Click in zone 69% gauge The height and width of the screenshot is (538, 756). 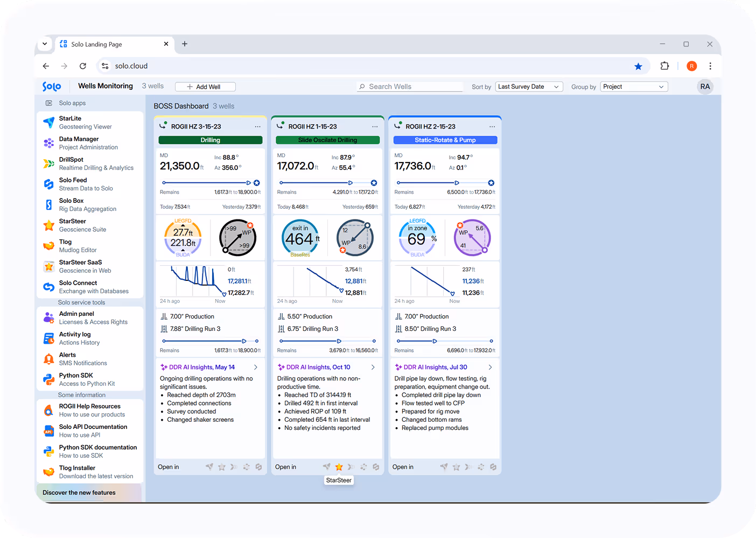tap(418, 238)
